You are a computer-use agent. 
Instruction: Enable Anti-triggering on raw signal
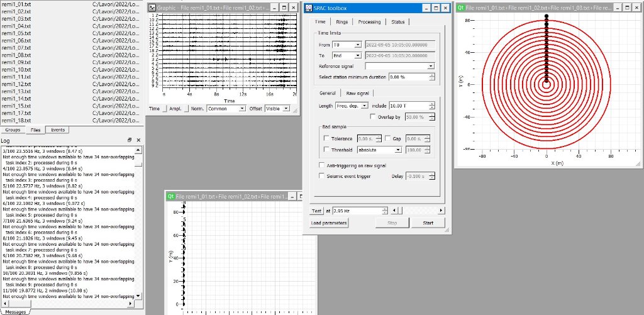pos(322,165)
